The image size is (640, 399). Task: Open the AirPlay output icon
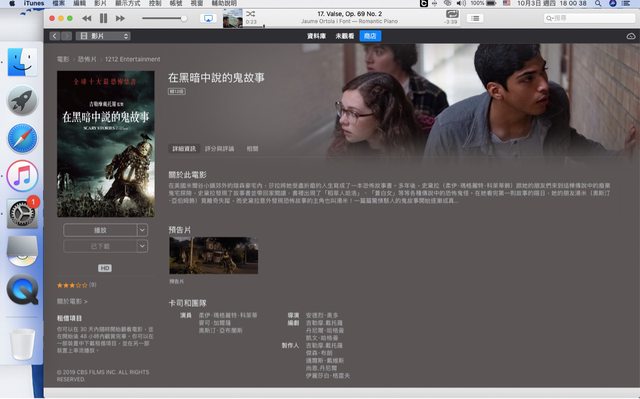click(208, 19)
